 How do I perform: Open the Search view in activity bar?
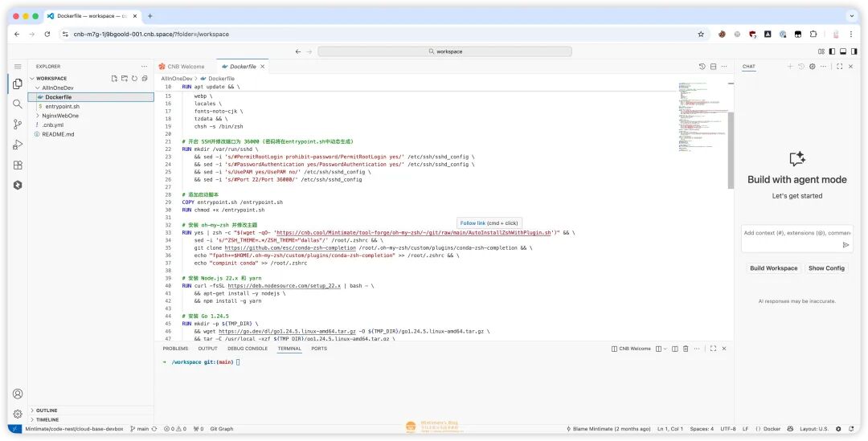point(18,104)
